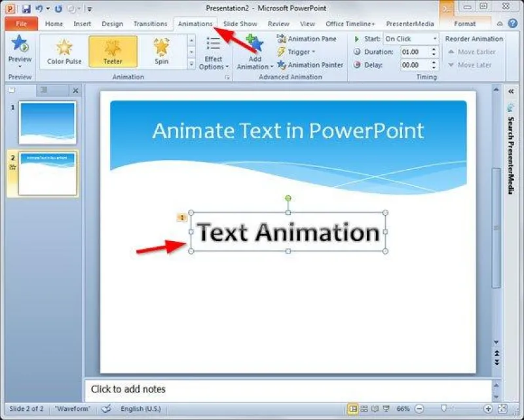Viewport: 524px width, 420px height.
Task: Minimize the ribbon with caret icon
Action: coord(500,24)
